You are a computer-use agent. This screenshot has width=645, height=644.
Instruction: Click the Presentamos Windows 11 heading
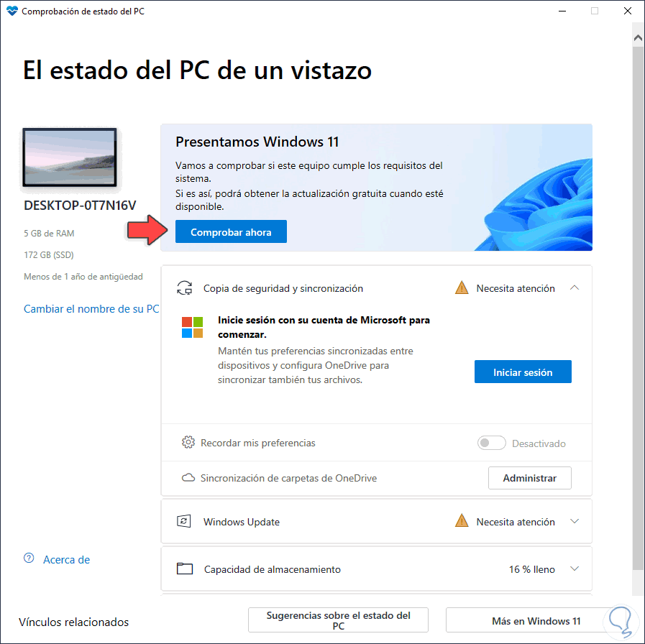click(257, 142)
